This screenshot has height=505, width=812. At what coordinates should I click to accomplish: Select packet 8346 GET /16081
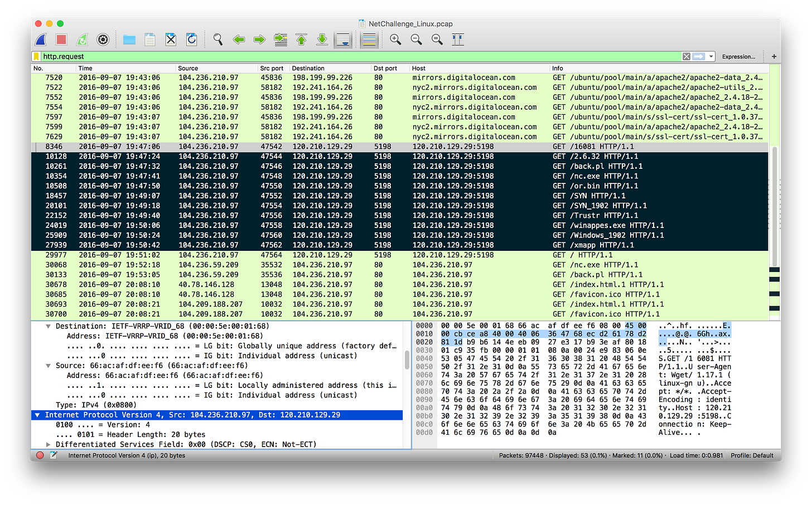click(x=400, y=147)
